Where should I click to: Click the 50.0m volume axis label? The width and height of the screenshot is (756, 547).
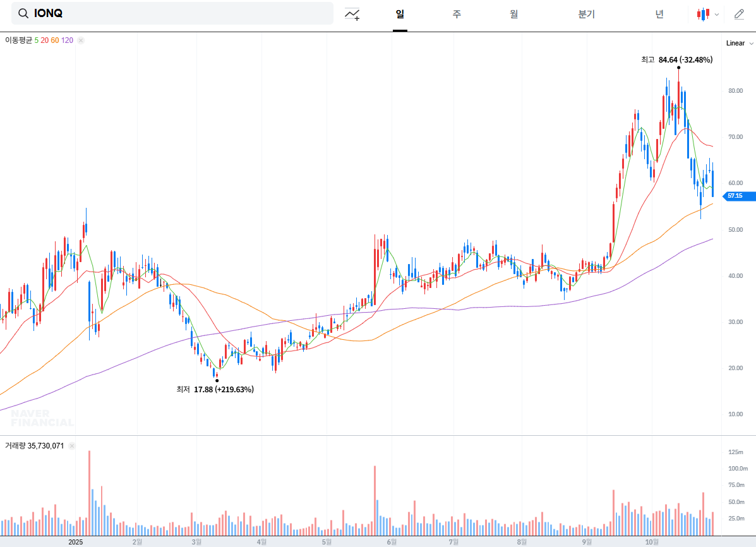(x=736, y=502)
